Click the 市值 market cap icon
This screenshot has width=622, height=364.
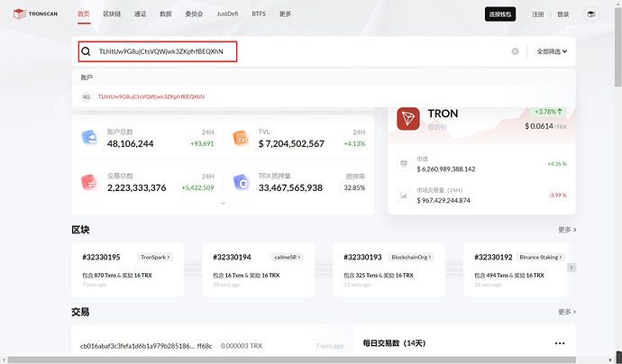coord(404,163)
